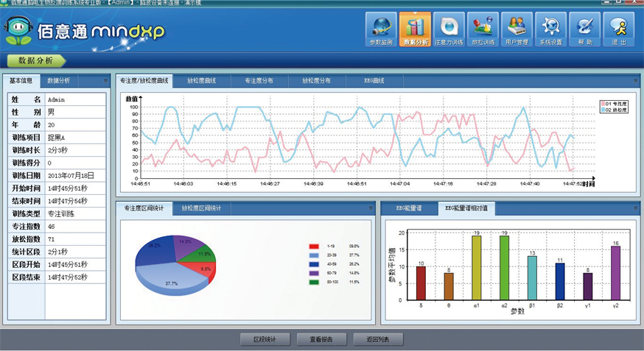This screenshot has width=644, height=351.
Task: Open 系统设置 system settings
Action: point(550,29)
